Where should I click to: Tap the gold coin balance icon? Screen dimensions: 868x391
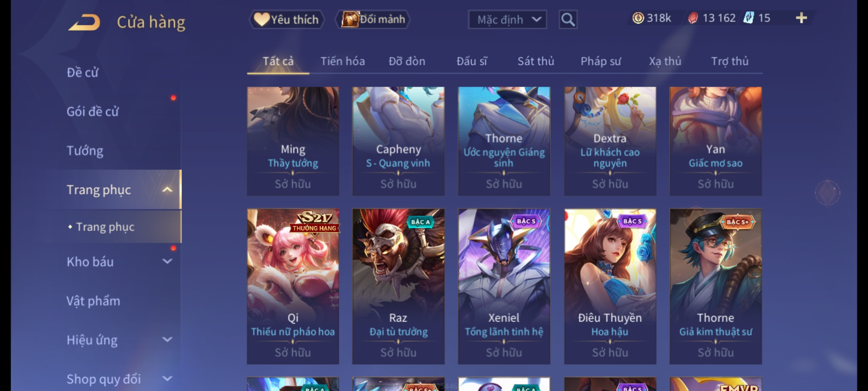pyautogui.click(x=638, y=18)
